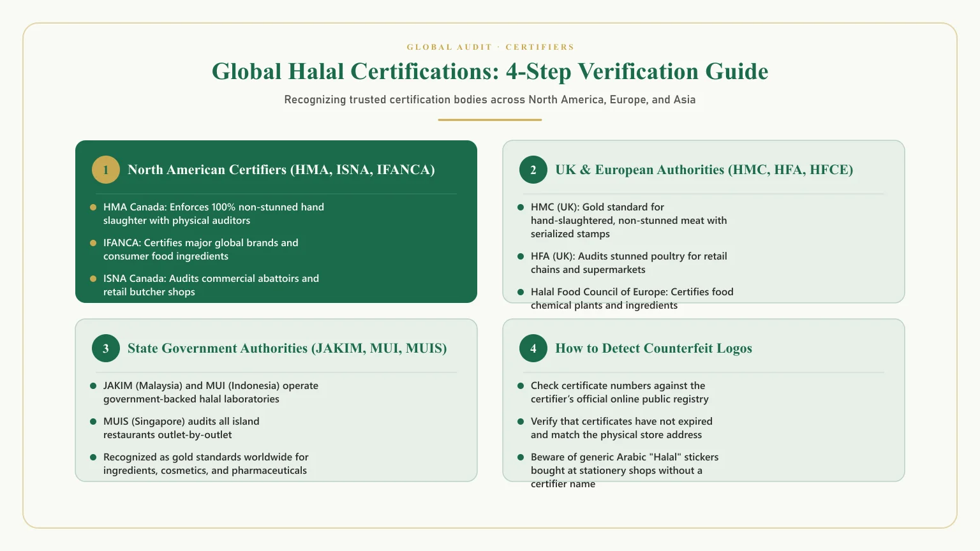
Task: Select the 'How to Detect Counterfeit Logos' heading
Action: (654, 348)
